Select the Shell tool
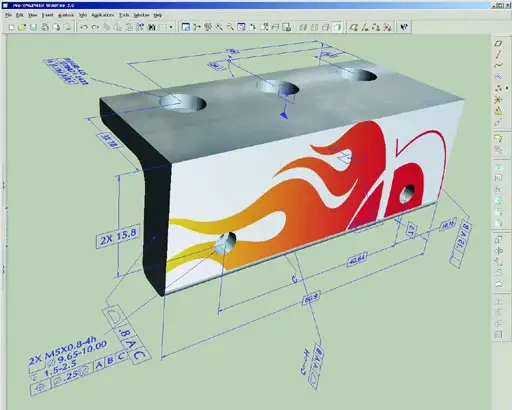This screenshot has height=410, width=512. (x=498, y=178)
